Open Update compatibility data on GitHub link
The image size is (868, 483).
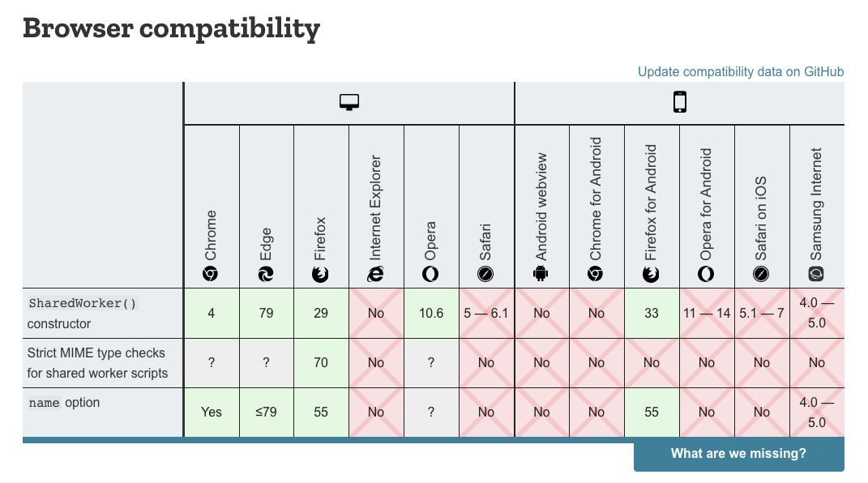pyautogui.click(x=741, y=72)
